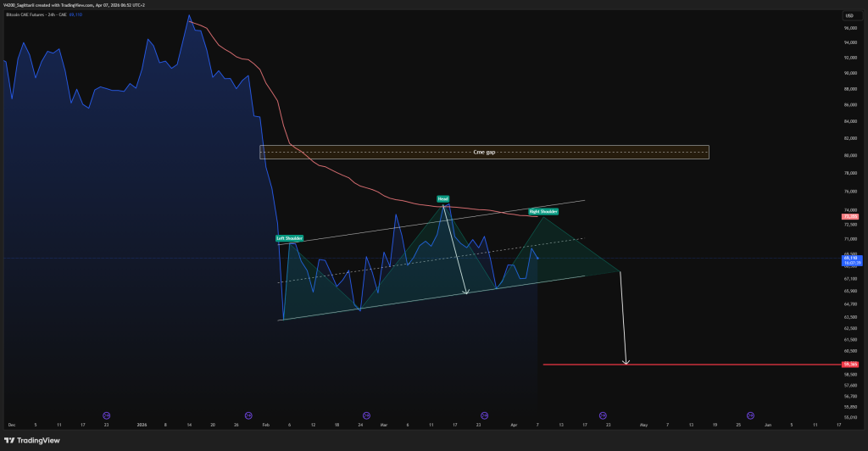Open the event marker before Feb
The image size is (868, 451).
(x=248, y=415)
